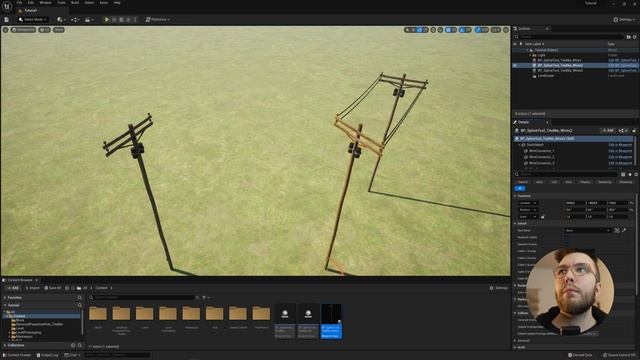Image resolution: width=640 pixels, height=360 pixels.
Task: Toggle rotation snapping in the viewport toolbar
Action: coord(462,30)
